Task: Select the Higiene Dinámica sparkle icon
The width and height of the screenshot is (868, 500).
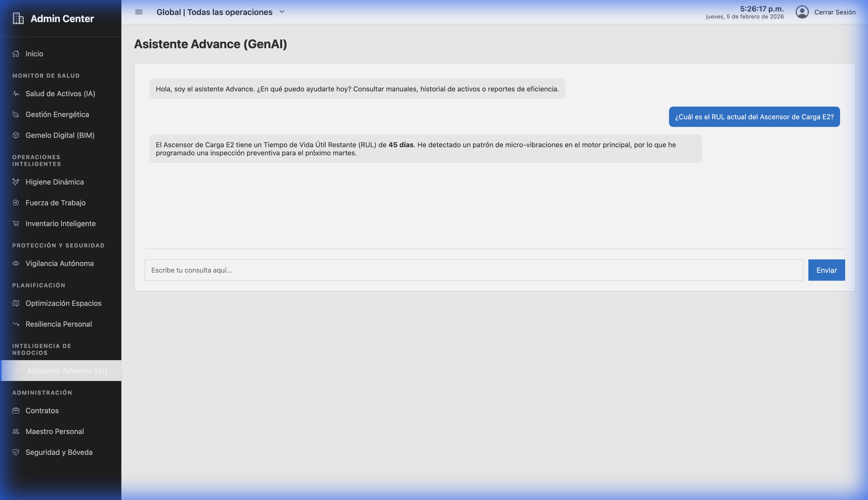Action: 16,182
